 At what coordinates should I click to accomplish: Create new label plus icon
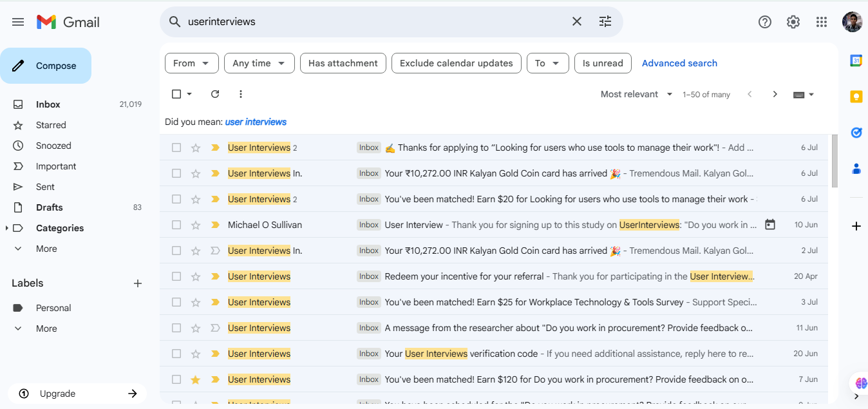point(138,283)
